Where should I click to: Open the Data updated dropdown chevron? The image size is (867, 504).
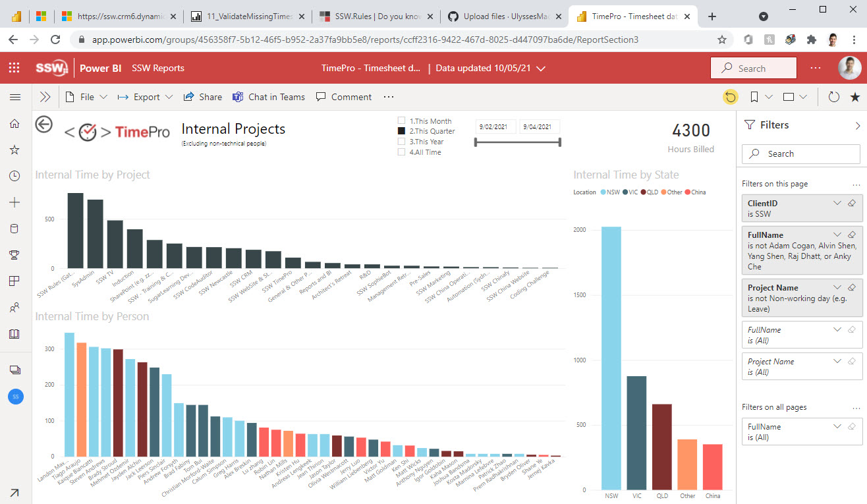coord(541,68)
